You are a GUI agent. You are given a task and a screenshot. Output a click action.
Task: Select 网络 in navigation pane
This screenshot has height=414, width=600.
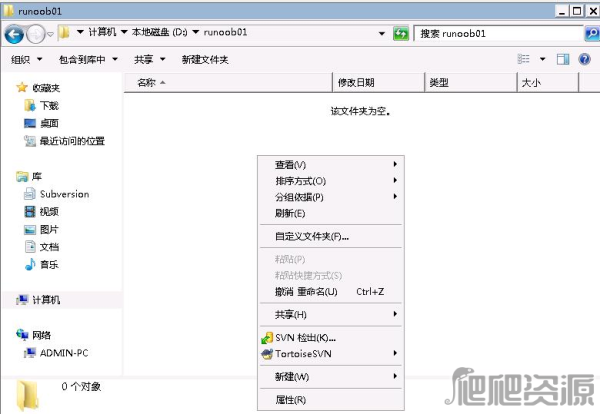coord(41,335)
